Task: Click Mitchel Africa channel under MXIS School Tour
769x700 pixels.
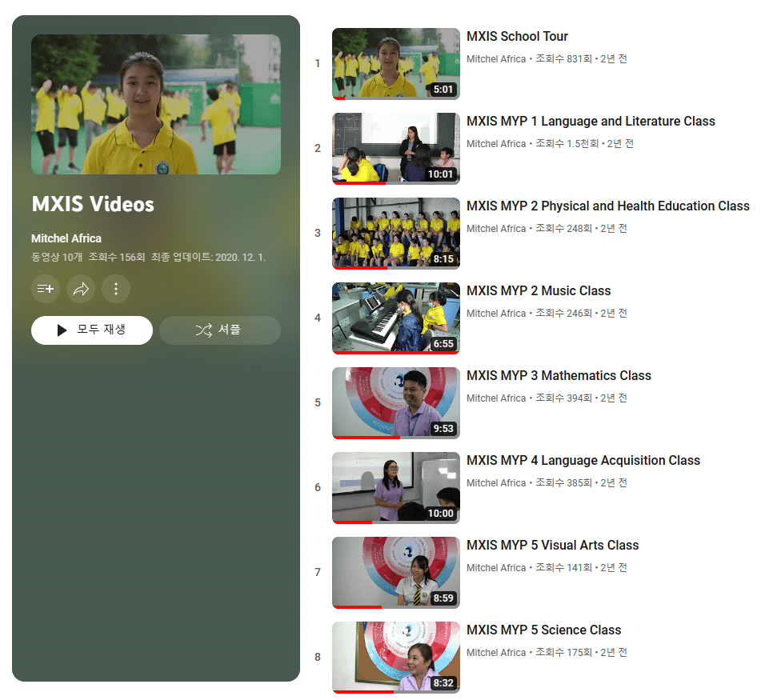Action: (496, 59)
